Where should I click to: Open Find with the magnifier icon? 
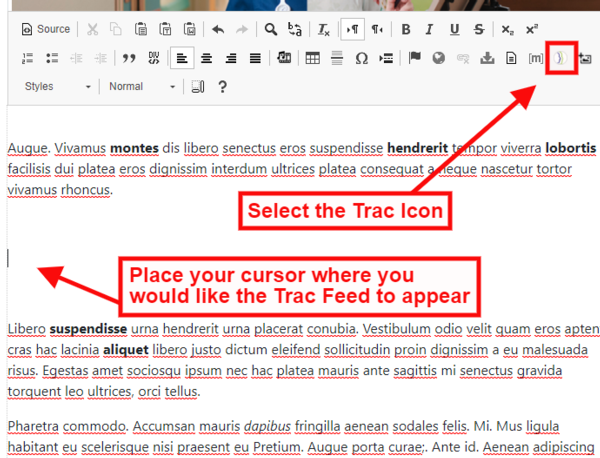pos(271,29)
